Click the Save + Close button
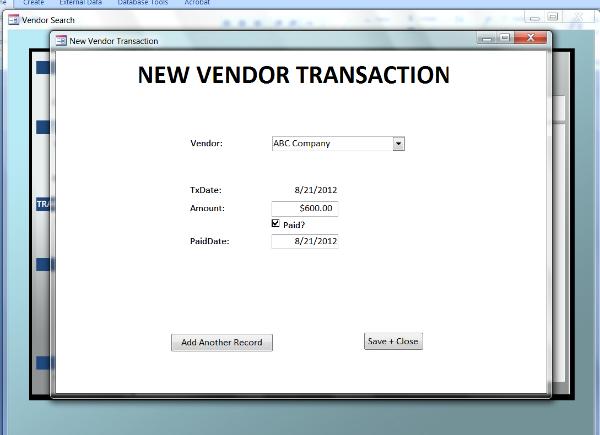600x435 pixels. click(393, 341)
